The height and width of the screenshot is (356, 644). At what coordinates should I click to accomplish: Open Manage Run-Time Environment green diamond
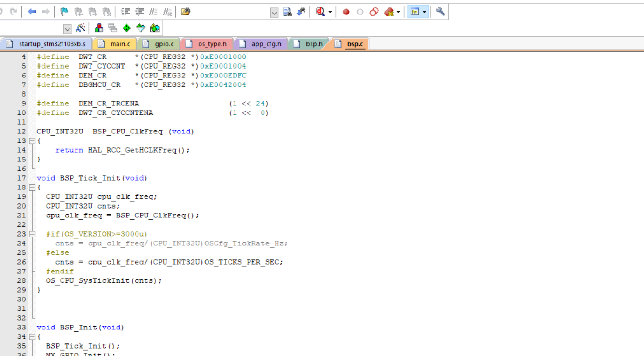click(x=127, y=28)
